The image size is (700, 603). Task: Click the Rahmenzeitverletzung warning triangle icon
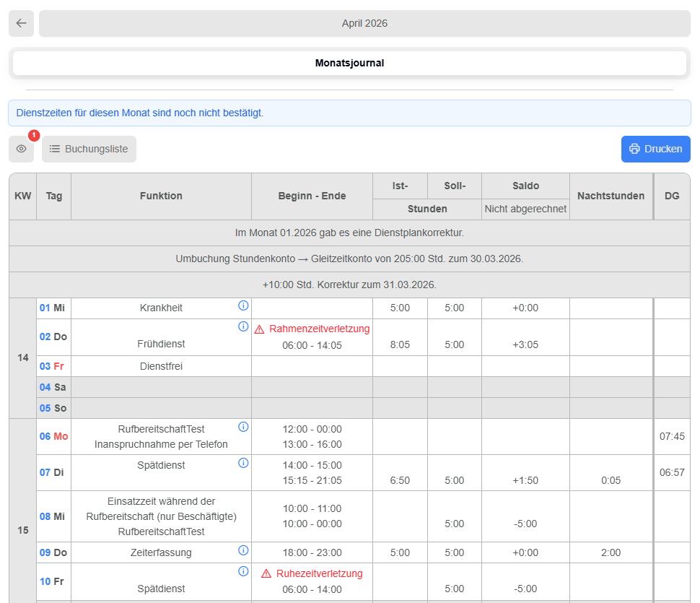point(259,329)
